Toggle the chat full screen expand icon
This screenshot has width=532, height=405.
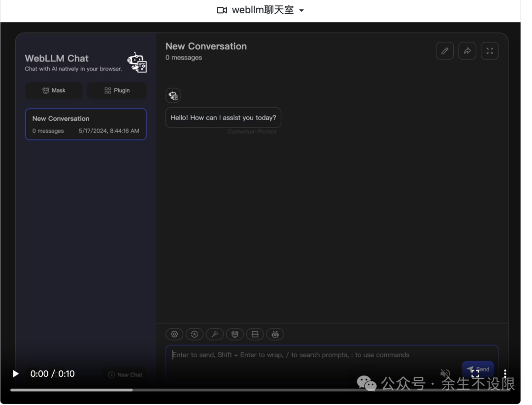pyautogui.click(x=490, y=51)
